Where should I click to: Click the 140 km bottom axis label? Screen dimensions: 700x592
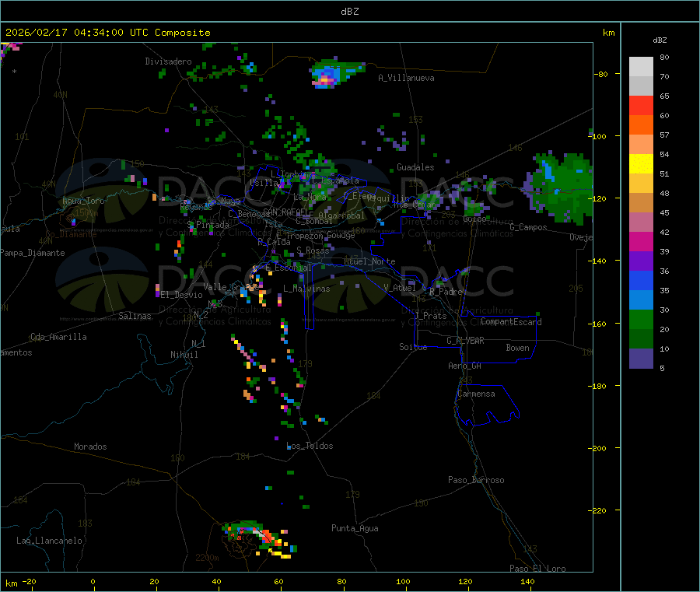[x=527, y=581]
